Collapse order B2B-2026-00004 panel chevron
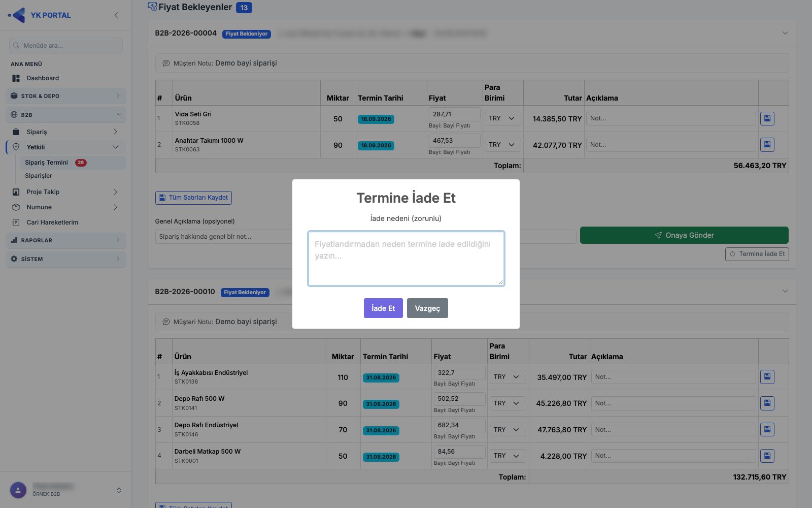The image size is (812, 508). [785, 33]
